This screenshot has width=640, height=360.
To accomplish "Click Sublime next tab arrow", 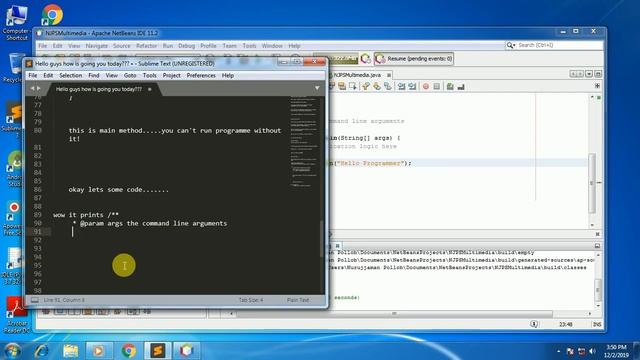I will pyautogui.click(x=39, y=88).
